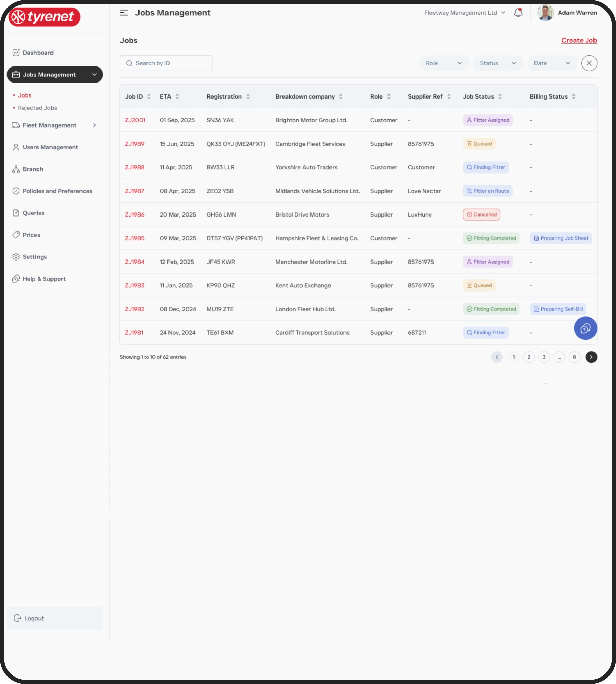Screen dimensions: 616x684
Task: Go to previous page with left arrow
Action: click(497, 357)
